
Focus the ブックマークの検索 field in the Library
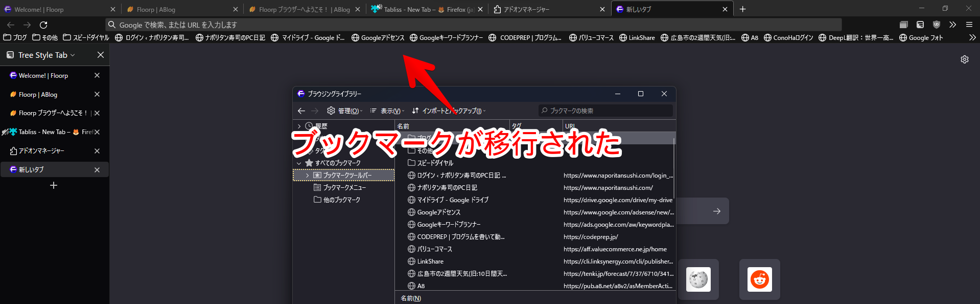605,111
